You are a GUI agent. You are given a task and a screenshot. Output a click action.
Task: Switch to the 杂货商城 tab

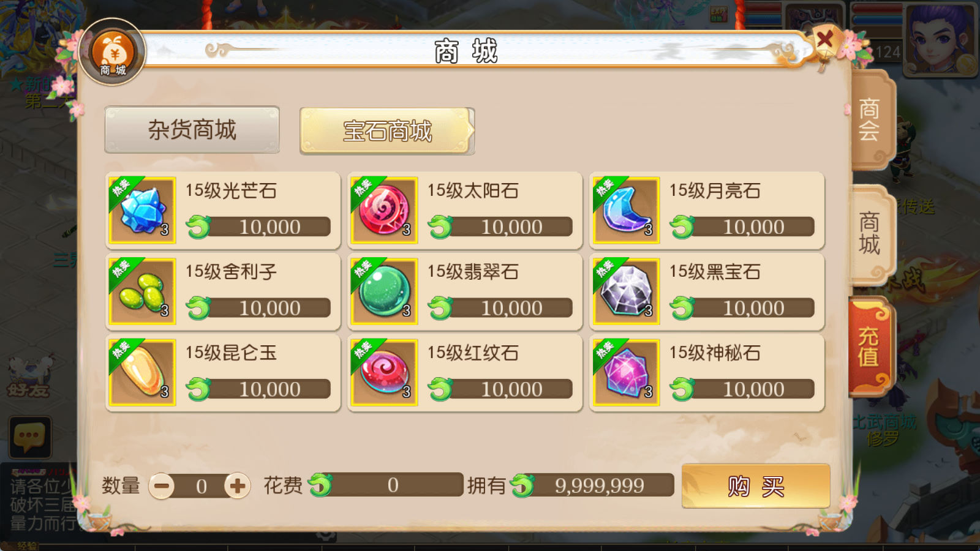coord(192,130)
